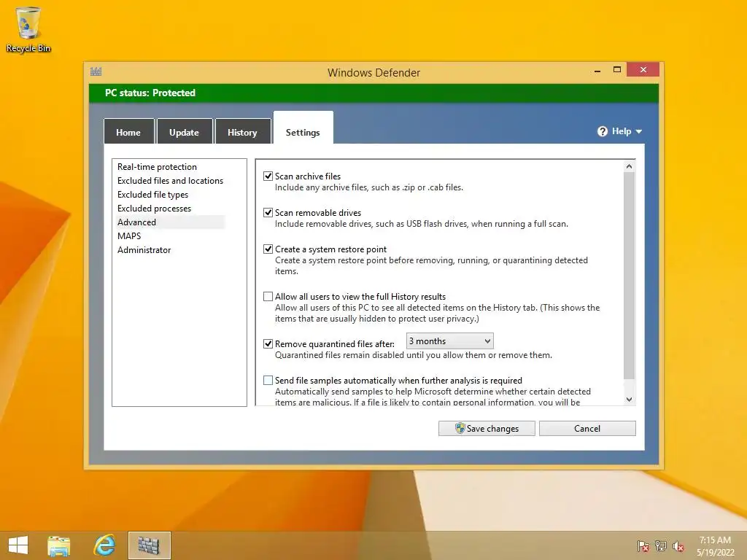Click the network status tray icon
The image size is (747, 560).
click(661, 545)
